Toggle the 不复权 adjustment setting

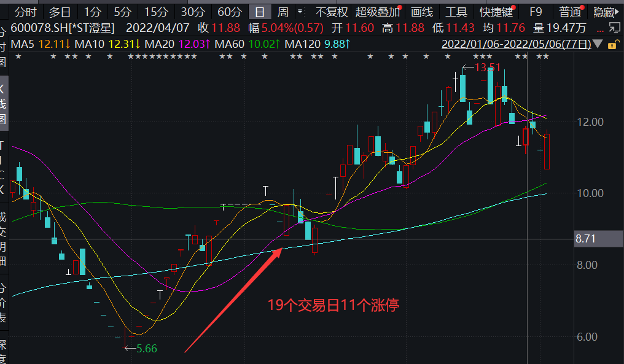332,12
